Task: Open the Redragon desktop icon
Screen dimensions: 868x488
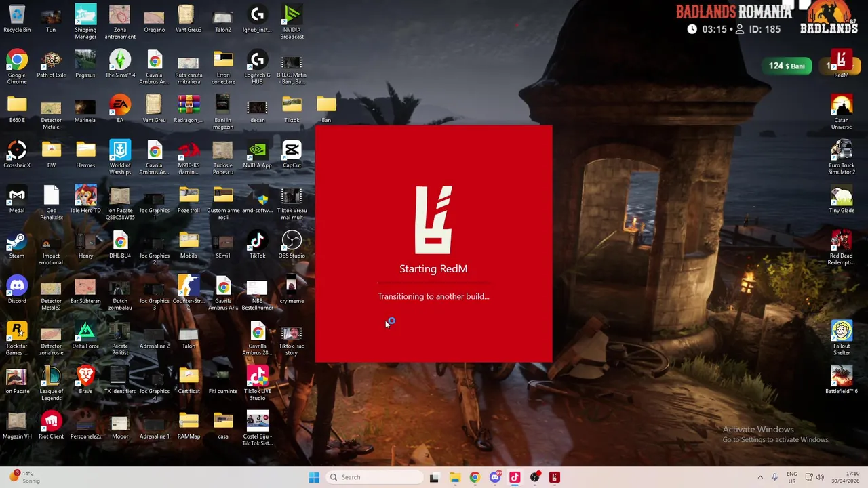Action: [189, 108]
